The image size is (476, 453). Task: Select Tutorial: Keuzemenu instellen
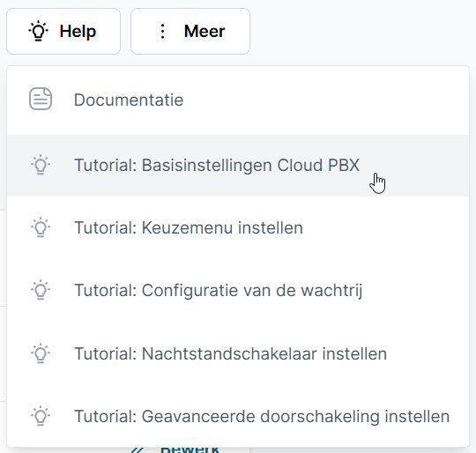tap(238, 228)
